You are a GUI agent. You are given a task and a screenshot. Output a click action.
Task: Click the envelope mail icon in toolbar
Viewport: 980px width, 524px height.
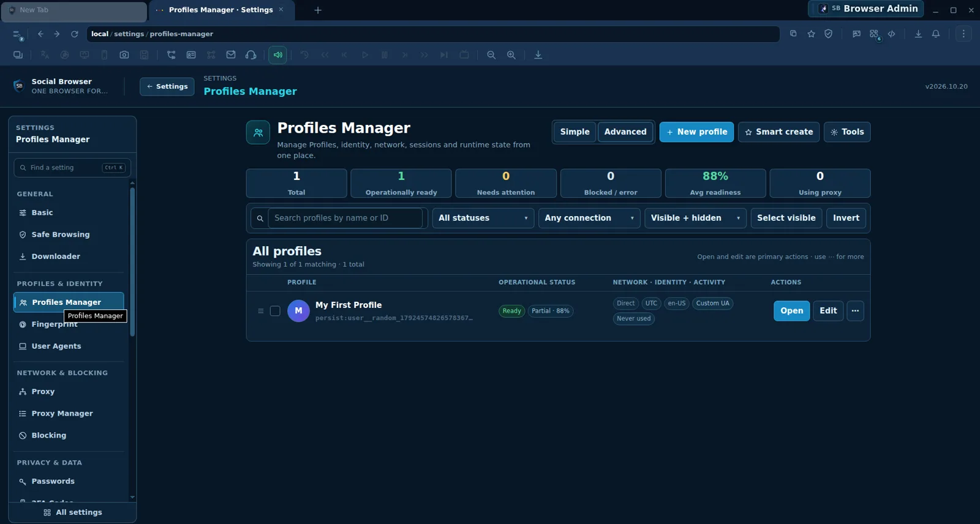[231, 55]
